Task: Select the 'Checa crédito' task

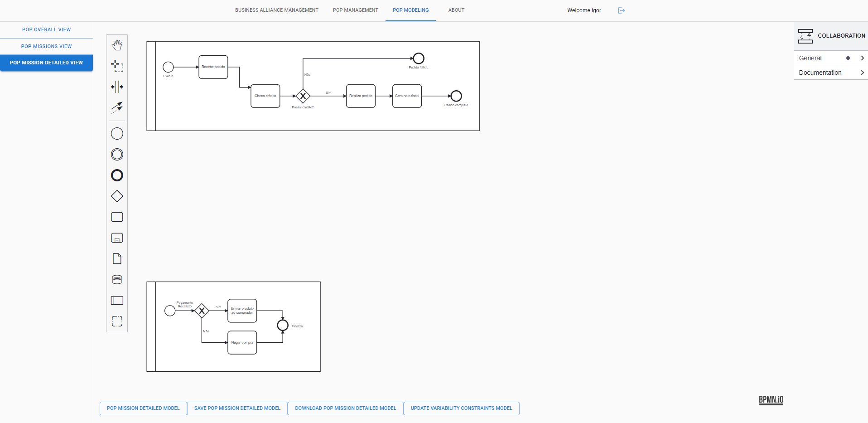Action: (x=265, y=96)
